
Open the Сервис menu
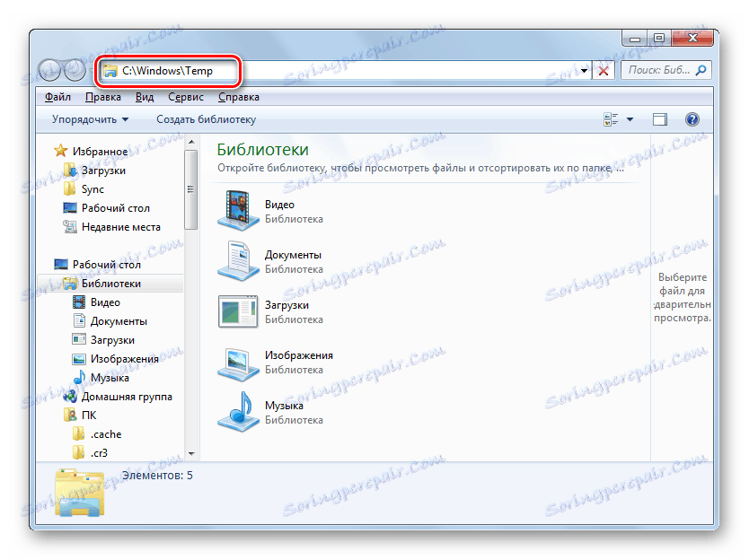(x=186, y=97)
